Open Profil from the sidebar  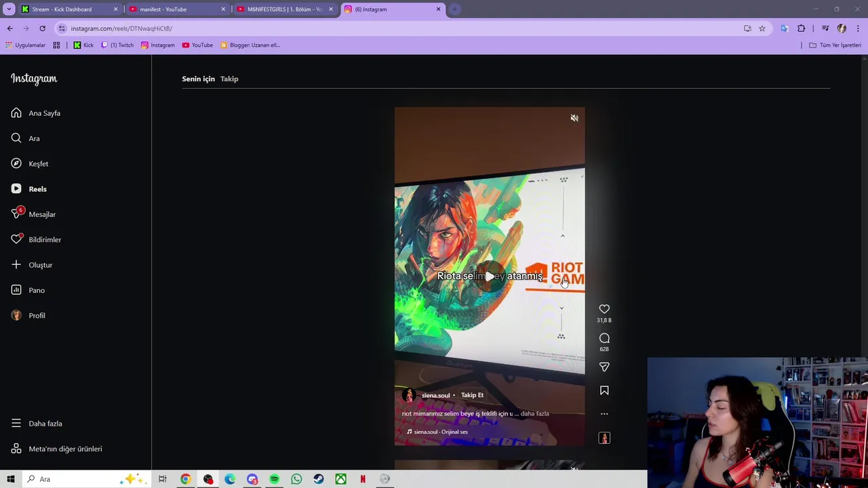coord(28,316)
